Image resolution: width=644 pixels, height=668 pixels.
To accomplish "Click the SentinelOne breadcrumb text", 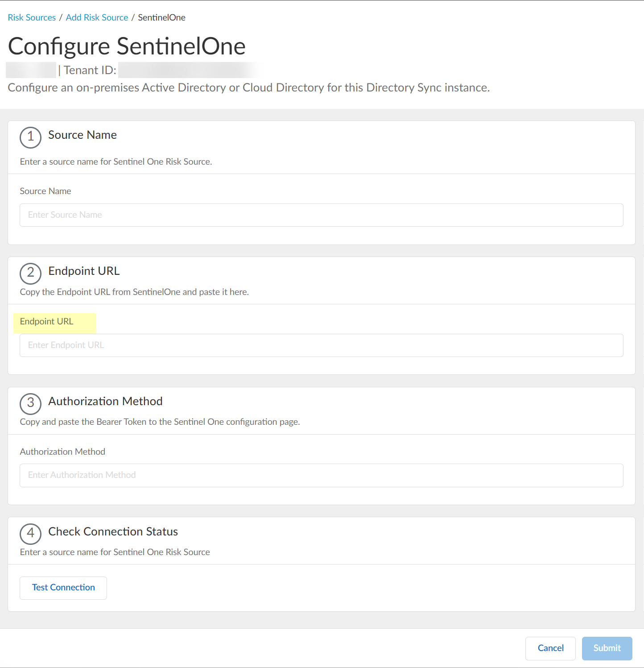I will [x=161, y=17].
